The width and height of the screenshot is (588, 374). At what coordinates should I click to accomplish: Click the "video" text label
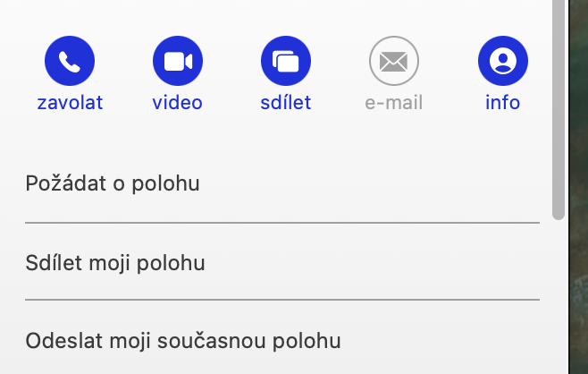(x=178, y=103)
